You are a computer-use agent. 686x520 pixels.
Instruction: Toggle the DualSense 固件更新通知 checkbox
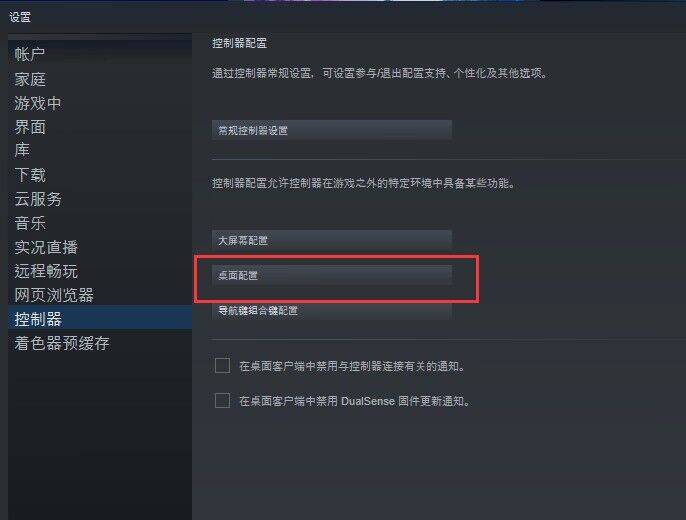click(x=222, y=400)
